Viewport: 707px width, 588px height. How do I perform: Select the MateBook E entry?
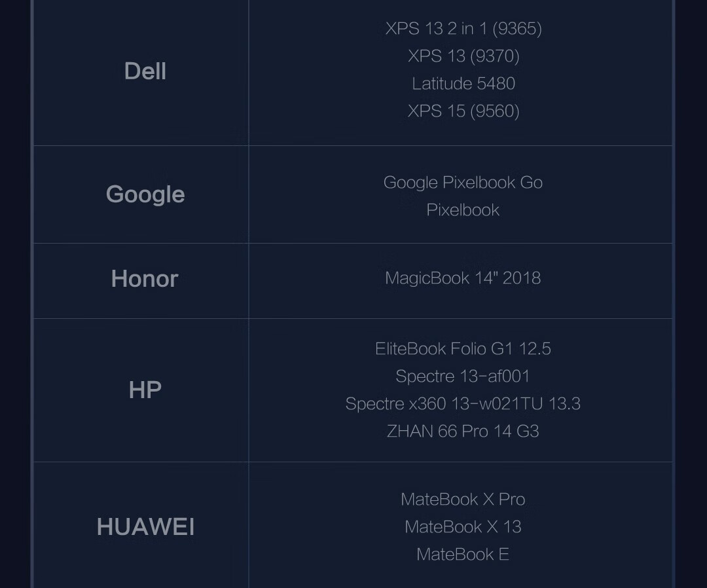pos(463,554)
